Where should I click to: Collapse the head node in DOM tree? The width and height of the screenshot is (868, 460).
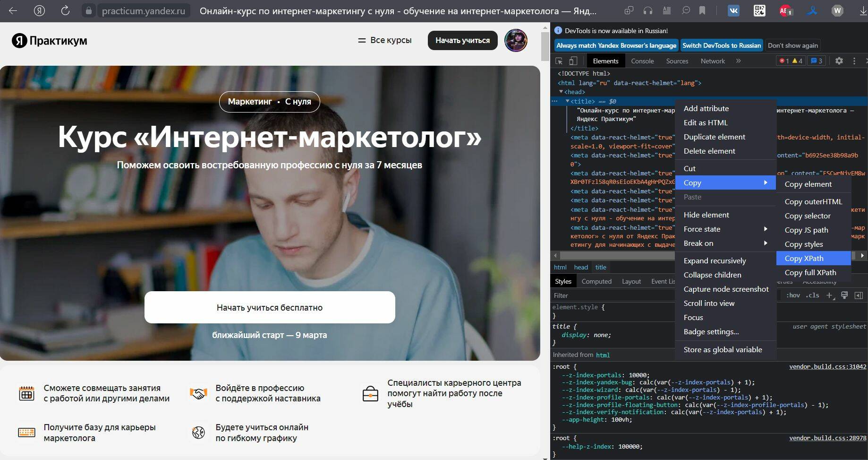pyautogui.click(x=561, y=92)
